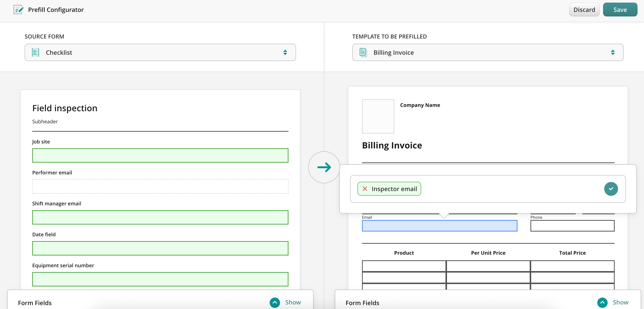Click the highlighted Email field in invoice
644x309 pixels.
[439, 226]
